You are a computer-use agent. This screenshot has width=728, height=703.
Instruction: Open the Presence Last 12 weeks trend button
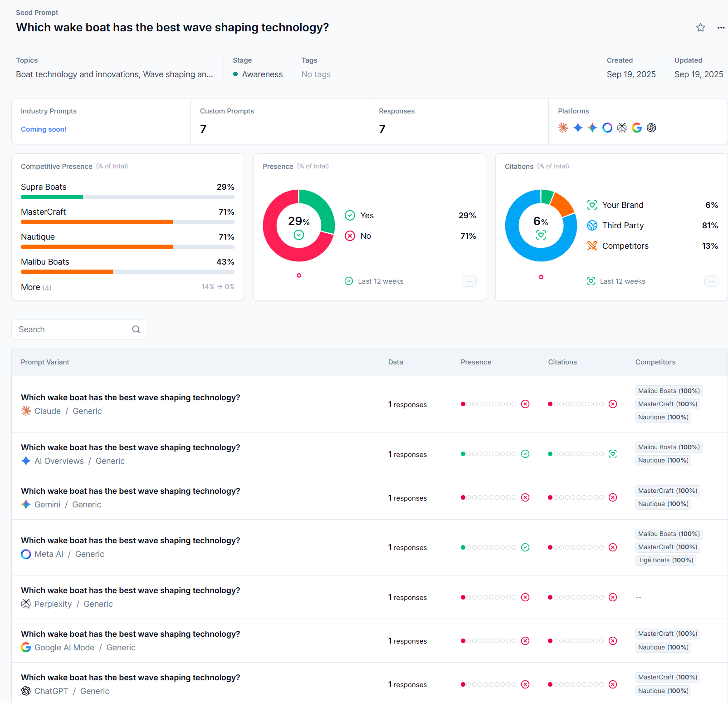click(x=469, y=281)
